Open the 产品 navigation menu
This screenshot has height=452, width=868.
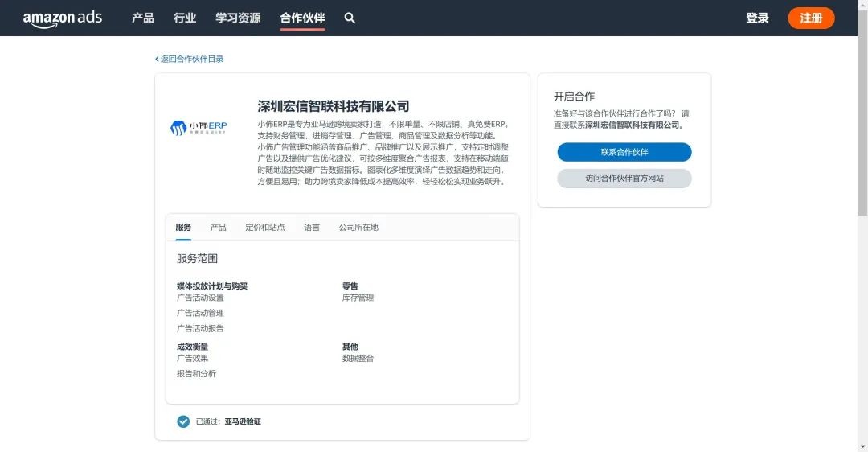(142, 18)
